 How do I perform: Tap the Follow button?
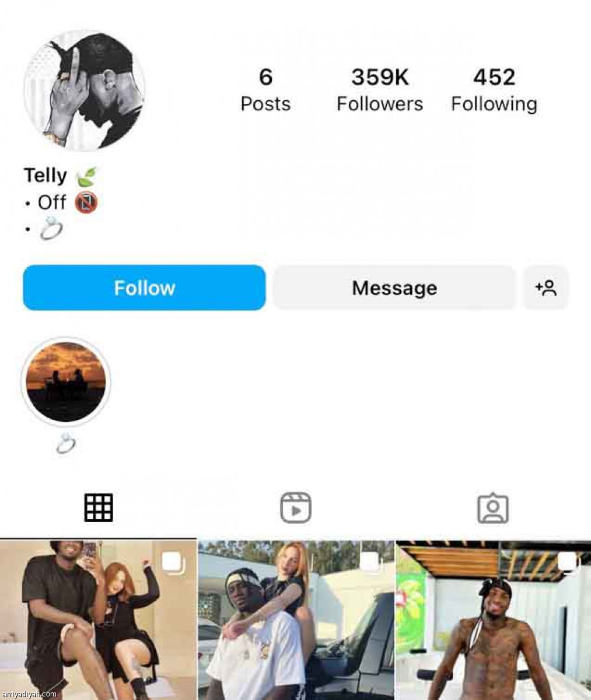(x=144, y=288)
